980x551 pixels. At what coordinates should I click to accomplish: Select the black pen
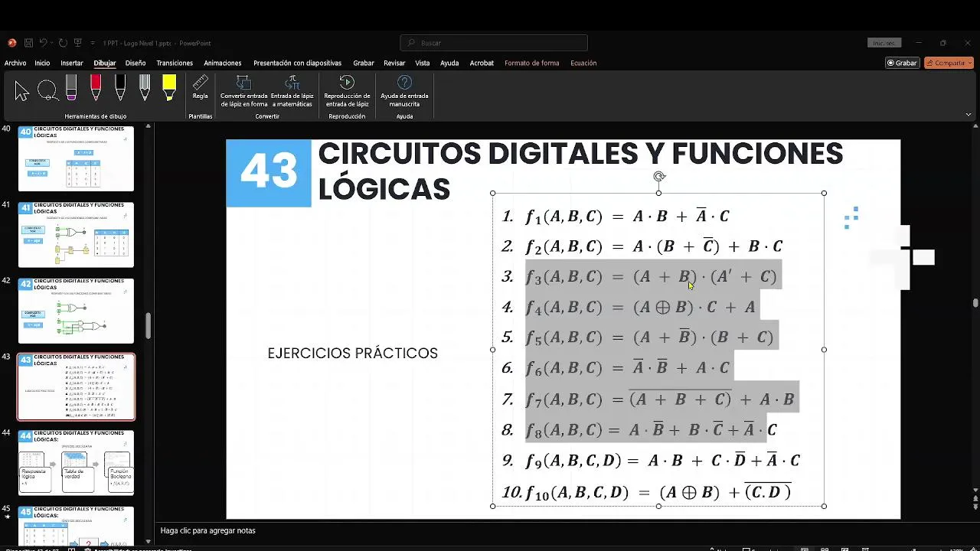[x=120, y=88]
